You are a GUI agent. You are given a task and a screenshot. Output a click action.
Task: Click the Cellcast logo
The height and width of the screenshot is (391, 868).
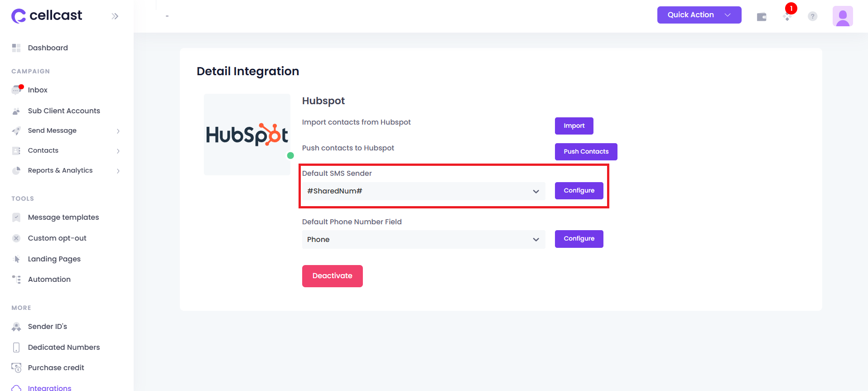(47, 16)
